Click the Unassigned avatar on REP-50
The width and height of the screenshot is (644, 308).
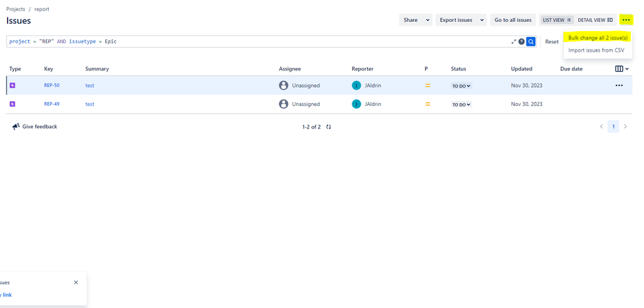[283, 85]
